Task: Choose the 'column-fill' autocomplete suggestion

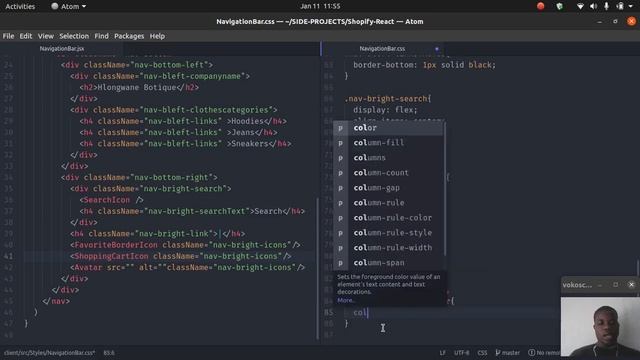Action: point(389,143)
